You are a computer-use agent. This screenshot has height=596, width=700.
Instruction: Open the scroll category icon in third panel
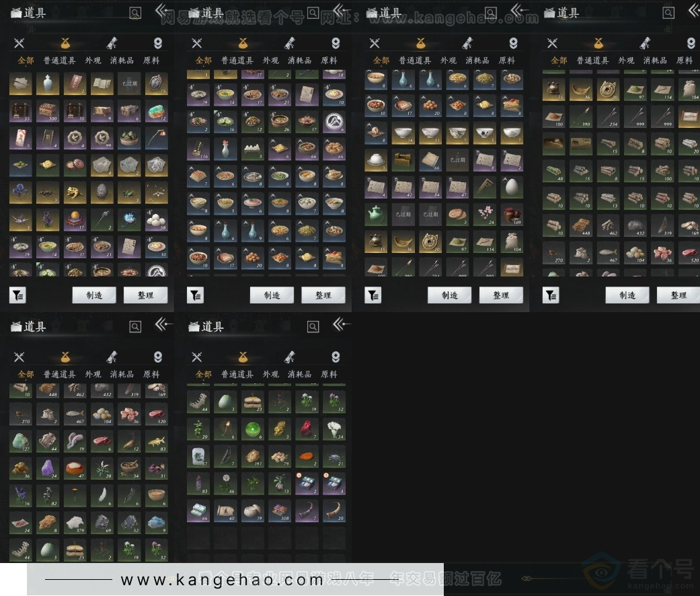467,43
